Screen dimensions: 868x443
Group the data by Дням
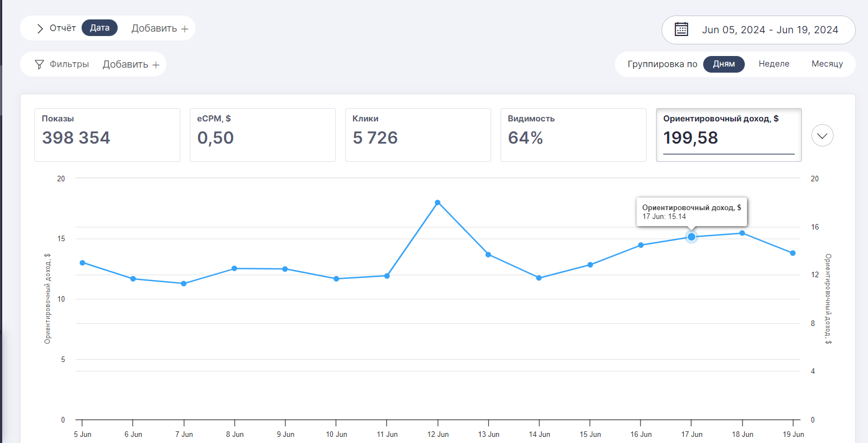[724, 64]
